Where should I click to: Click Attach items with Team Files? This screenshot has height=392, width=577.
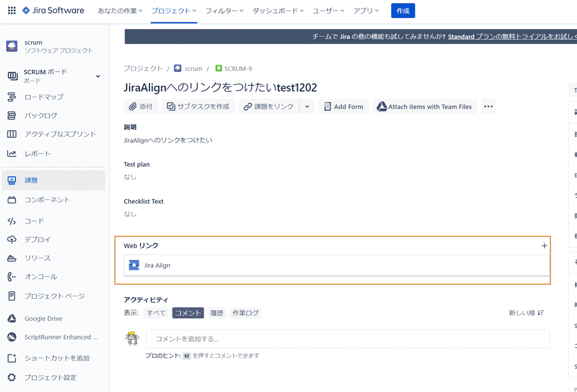point(425,106)
